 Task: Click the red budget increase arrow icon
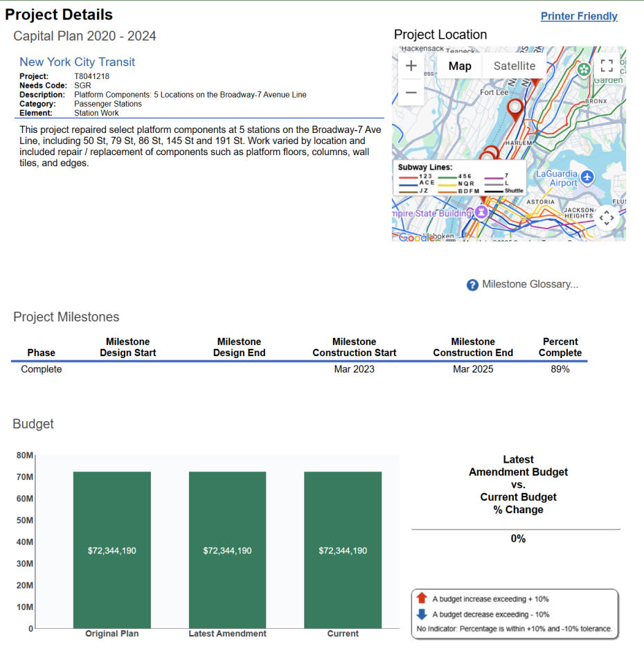click(x=422, y=598)
